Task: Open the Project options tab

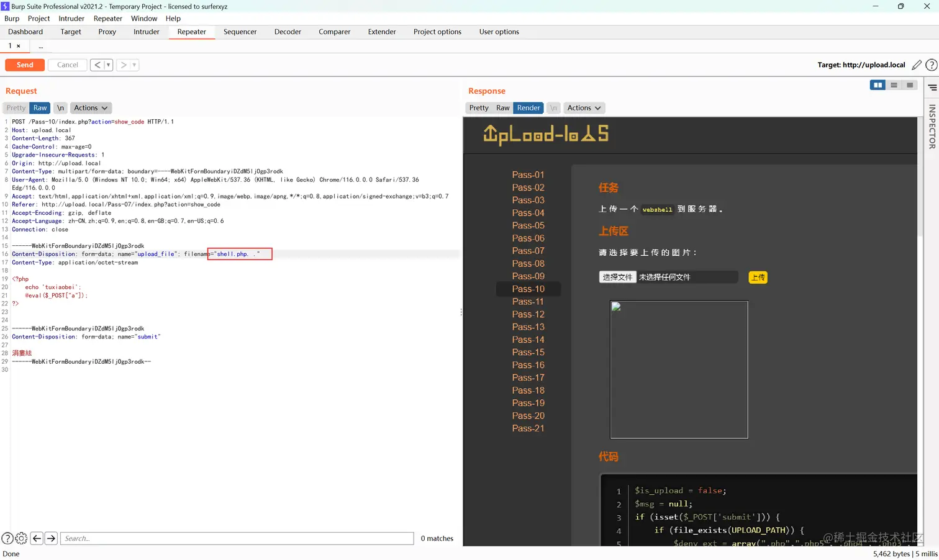Action: click(437, 32)
